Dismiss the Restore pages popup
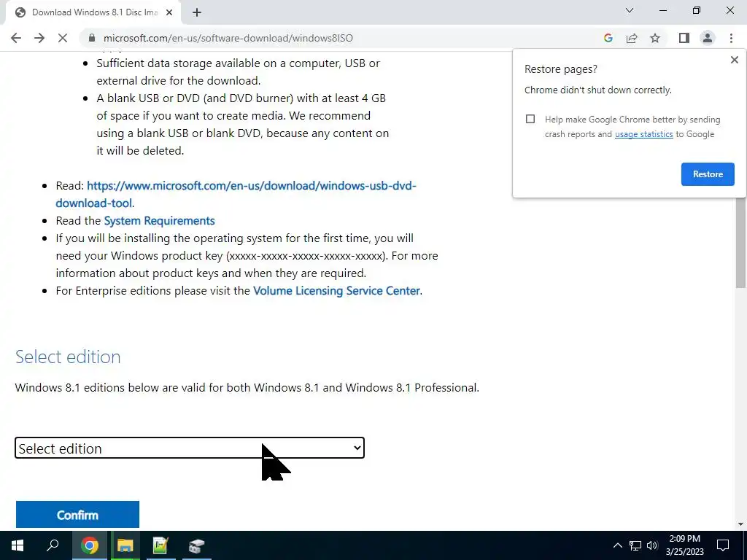Screen dimensions: 747x560 (x=734, y=60)
